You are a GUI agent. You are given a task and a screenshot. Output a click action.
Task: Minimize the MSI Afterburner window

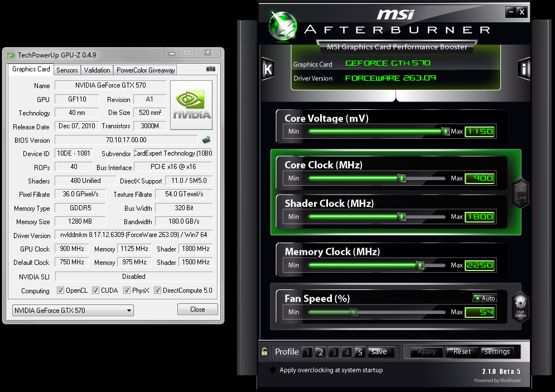[x=510, y=12]
